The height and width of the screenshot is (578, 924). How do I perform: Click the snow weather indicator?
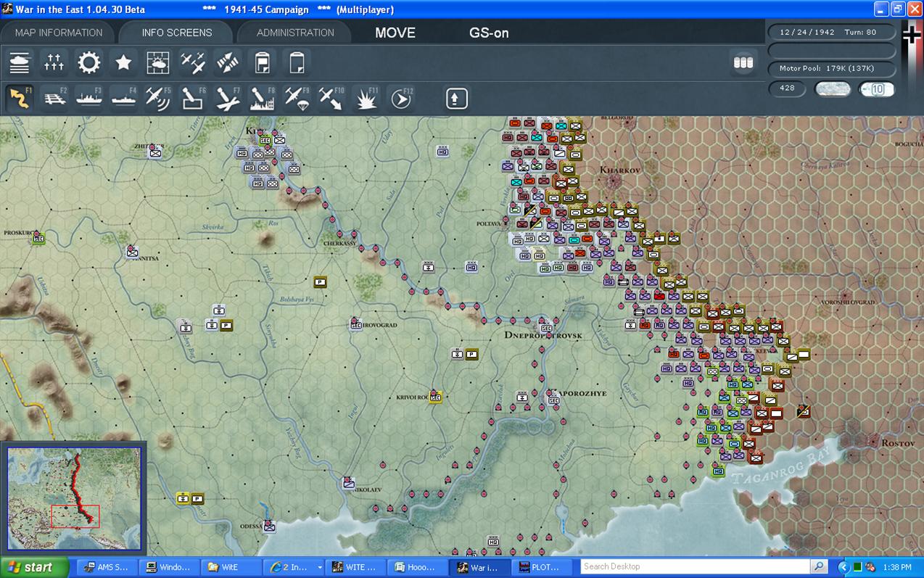click(x=833, y=89)
